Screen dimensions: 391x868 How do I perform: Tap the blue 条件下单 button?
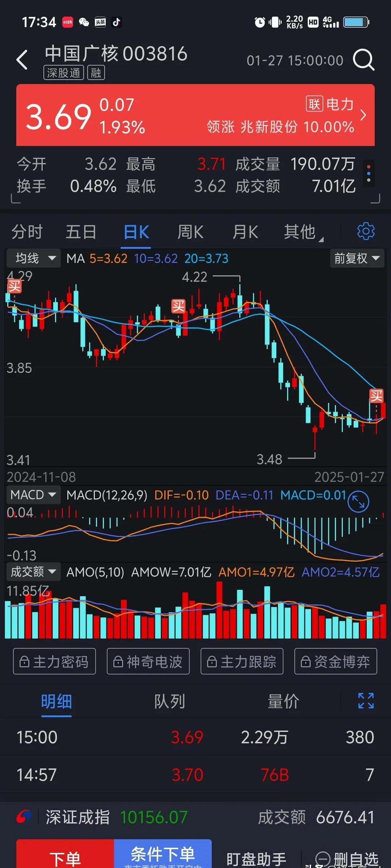163,854
